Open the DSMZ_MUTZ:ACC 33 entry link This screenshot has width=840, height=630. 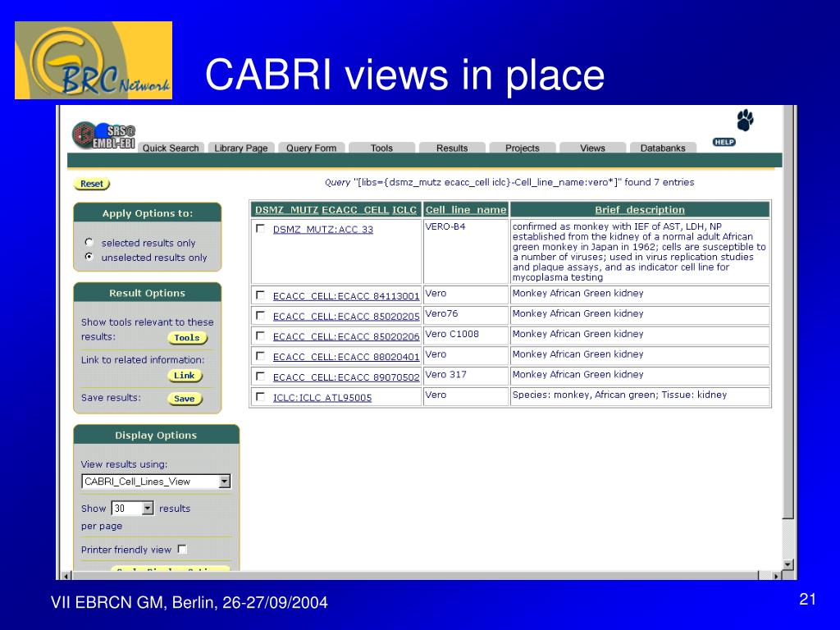pyautogui.click(x=323, y=230)
